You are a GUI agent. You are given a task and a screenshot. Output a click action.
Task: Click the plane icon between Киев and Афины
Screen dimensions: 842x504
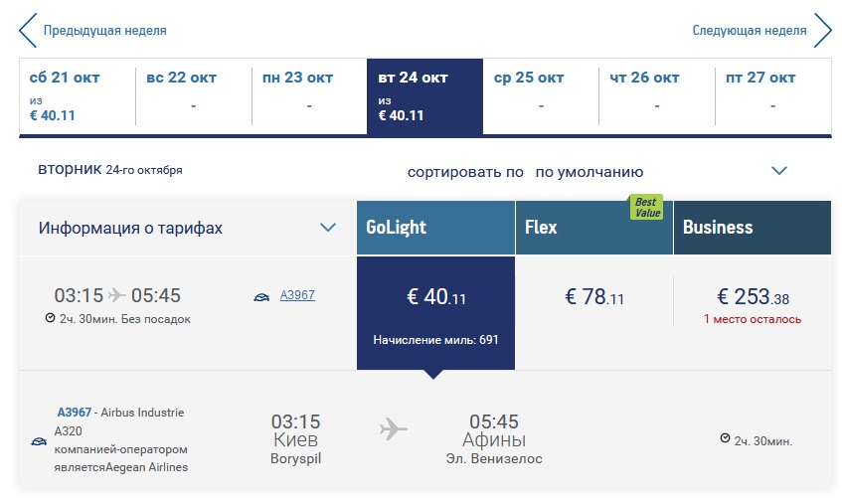pyautogui.click(x=394, y=429)
